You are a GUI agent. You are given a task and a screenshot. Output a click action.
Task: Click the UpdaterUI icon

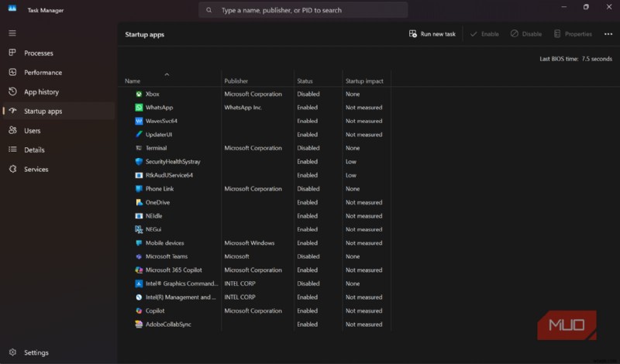pyautogui.click(x=139, y=135)
